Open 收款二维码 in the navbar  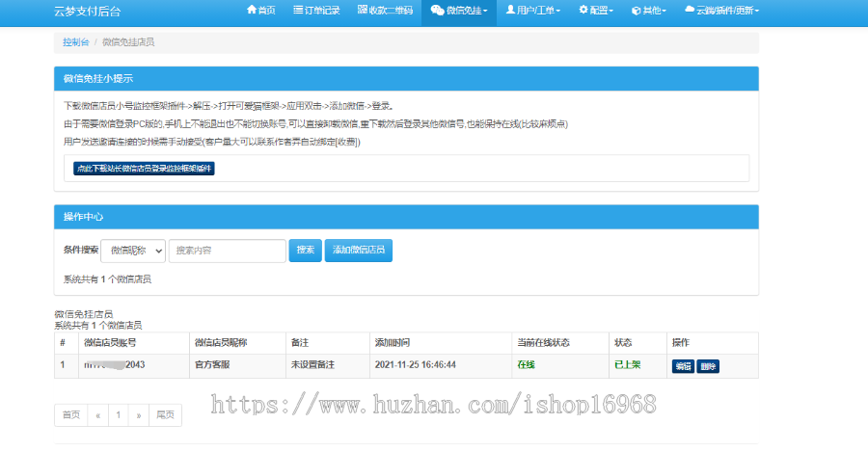pyautogui.click(x=385, y=11)
